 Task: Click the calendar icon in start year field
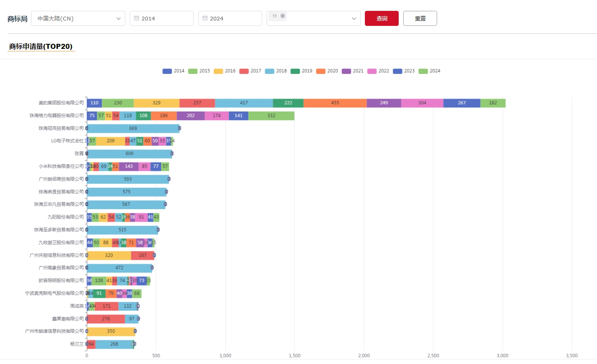click(x=137, y=18)
